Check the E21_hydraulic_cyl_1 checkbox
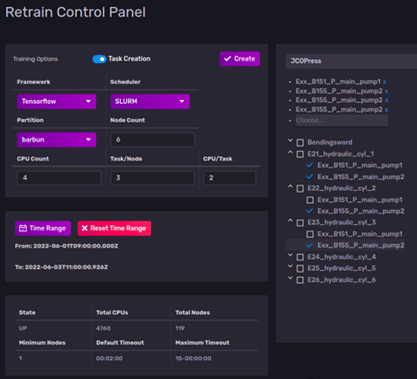This screenshot has height=379, width=417. pyautogui.click(x=300, y=154)
